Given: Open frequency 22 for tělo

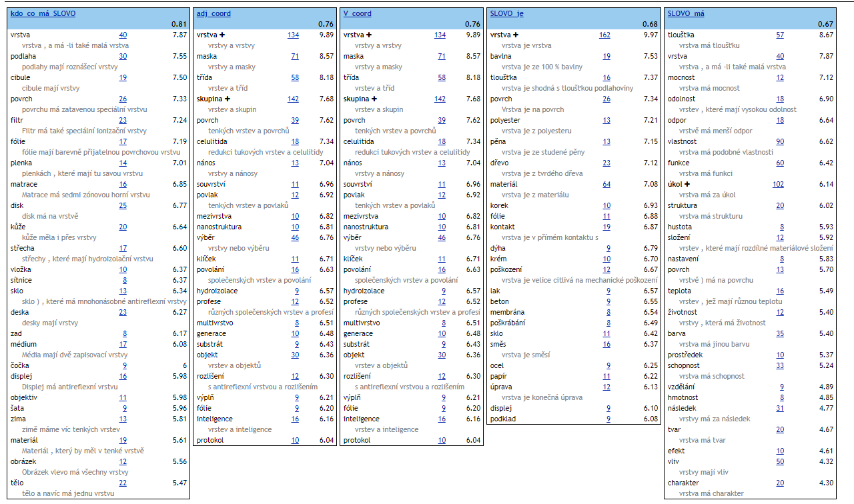Looking at the screenshot, I should click(123, 483).
